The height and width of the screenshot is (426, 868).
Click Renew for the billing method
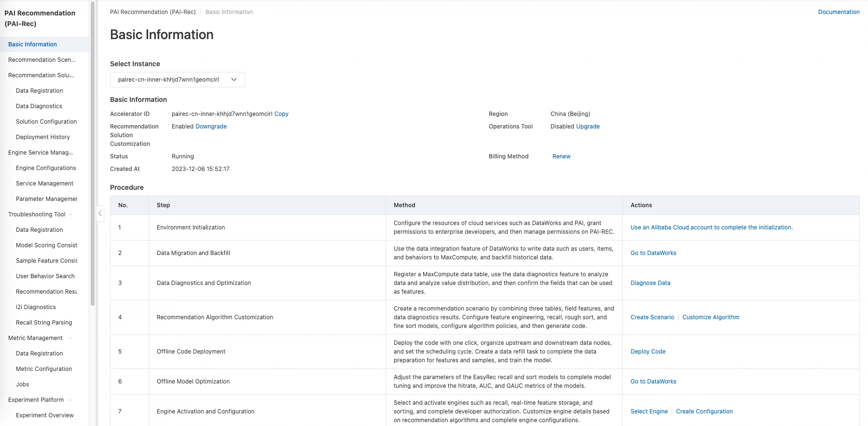561,156
